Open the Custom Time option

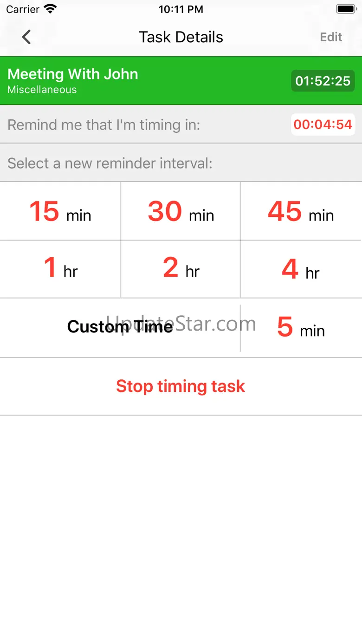point(120,327)
